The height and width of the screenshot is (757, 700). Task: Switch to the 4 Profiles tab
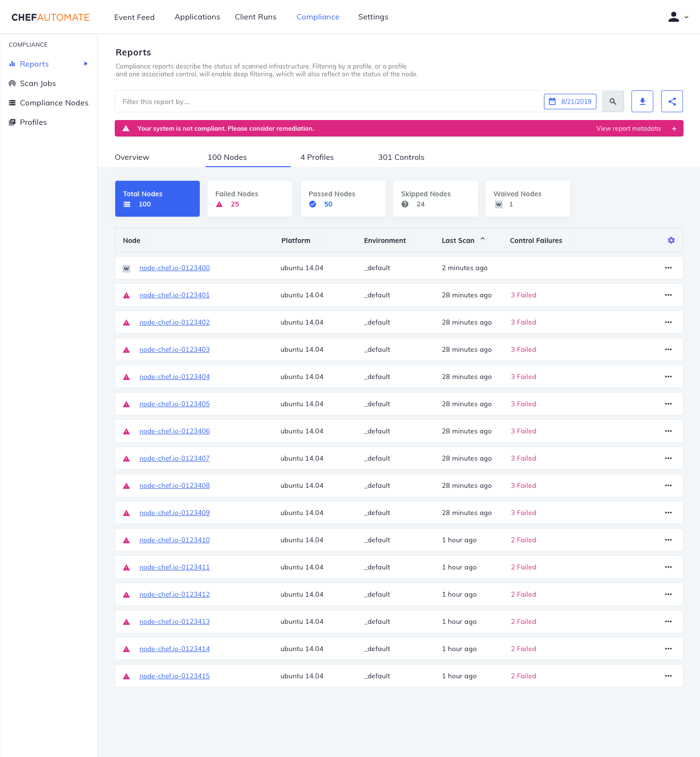click(317, 157)
